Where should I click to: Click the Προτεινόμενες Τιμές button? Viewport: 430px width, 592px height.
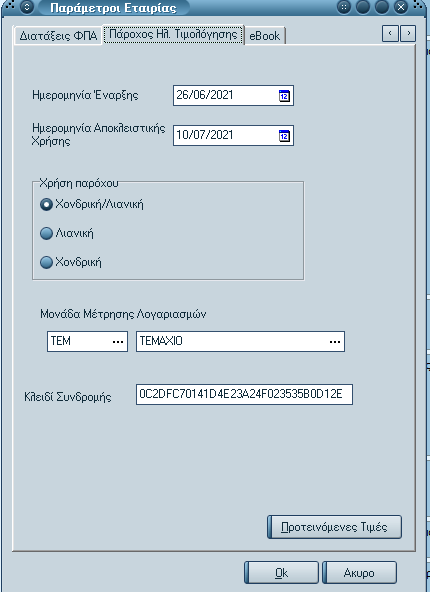334,527
